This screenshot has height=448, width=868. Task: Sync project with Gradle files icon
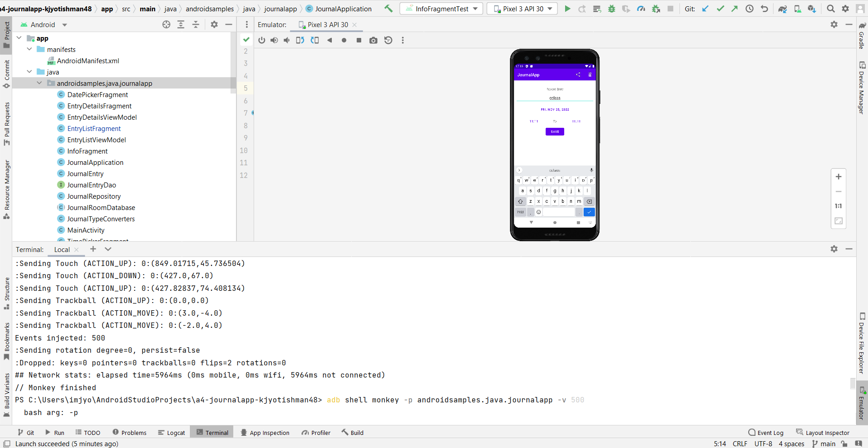coord(783,9)
